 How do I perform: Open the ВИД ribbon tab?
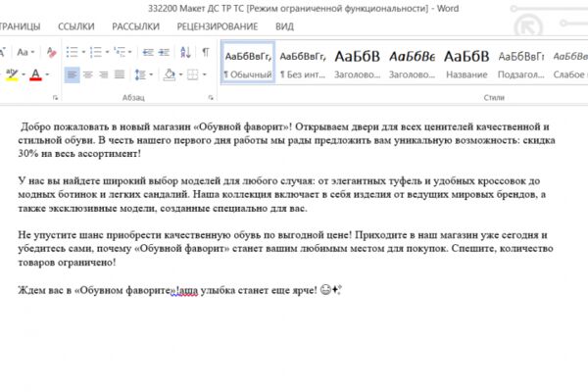[x=284, y=26]
